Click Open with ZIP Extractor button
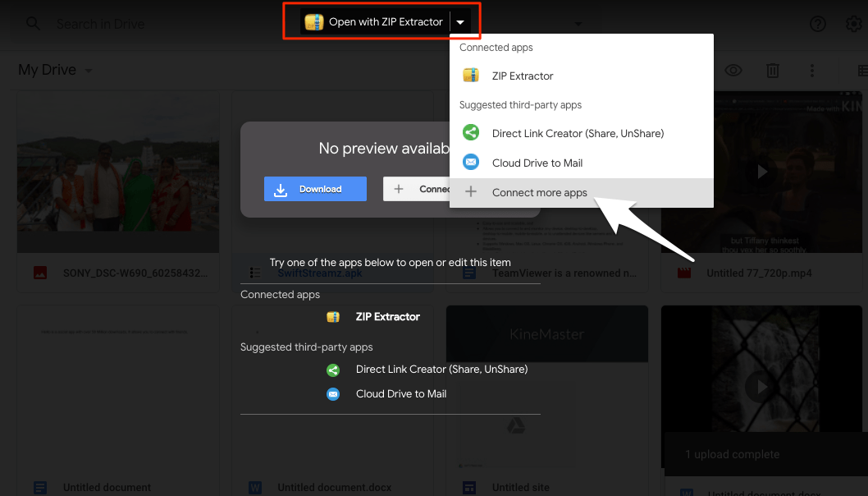The height and width of the screenshot is (496, 868). click(x=375, y=22)
